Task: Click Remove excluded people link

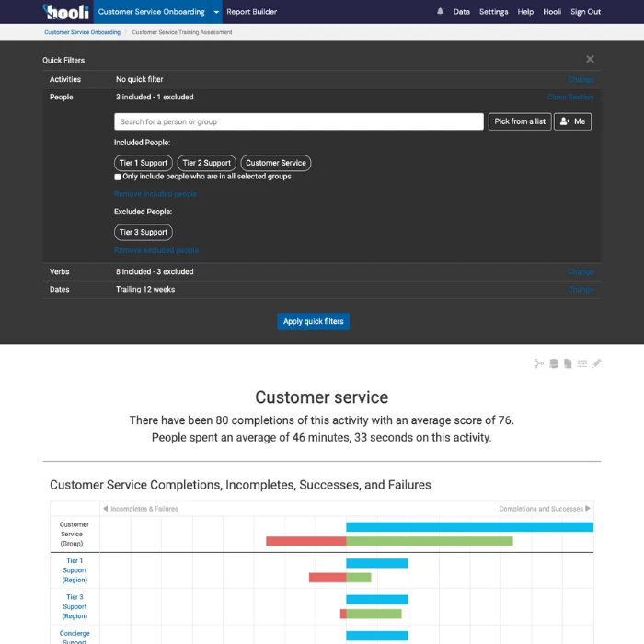Action: (156, 250)
